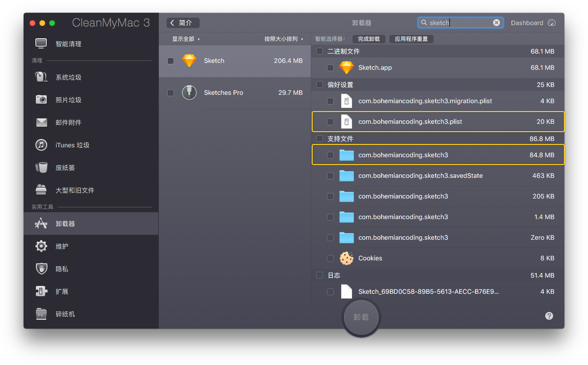Select the com.bohemiancoding.sketch3 1.4 MB row
Viewport: 588px width, 365px height.
(x=438, y=217)
